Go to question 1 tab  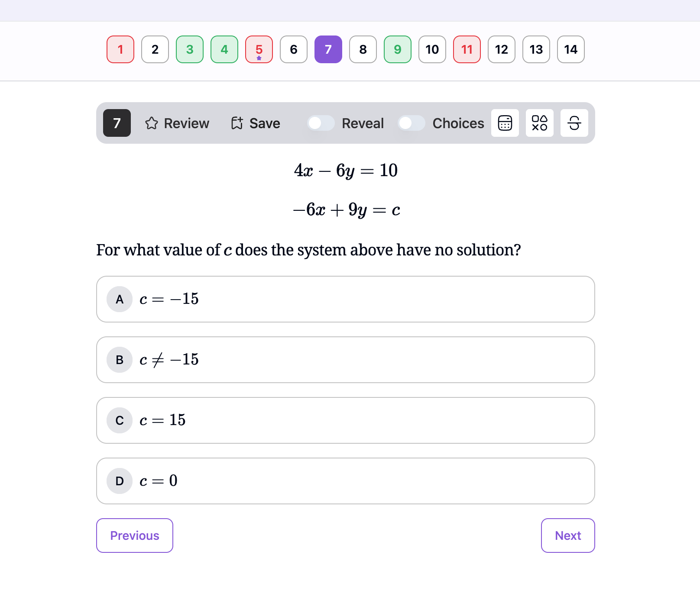coord(120,49)
